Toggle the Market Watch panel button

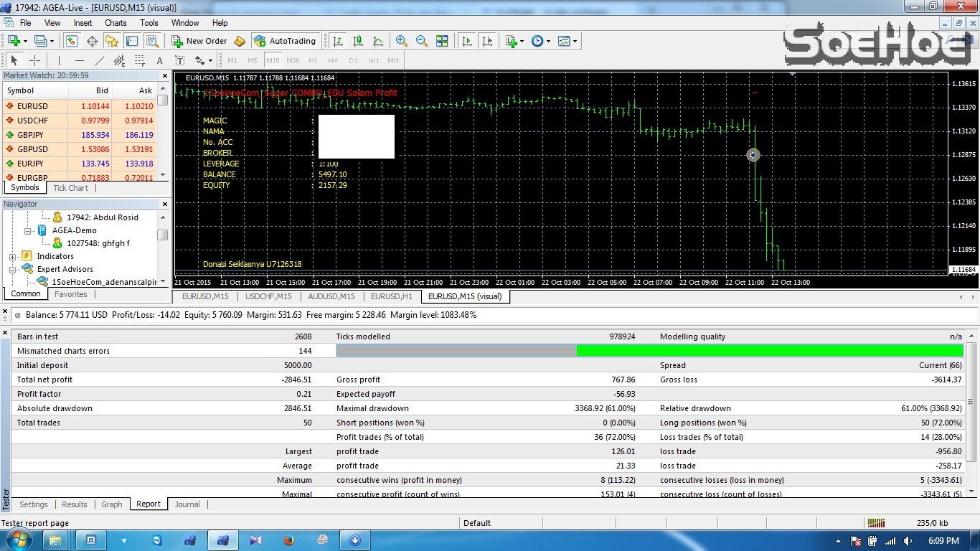point(72,41)
